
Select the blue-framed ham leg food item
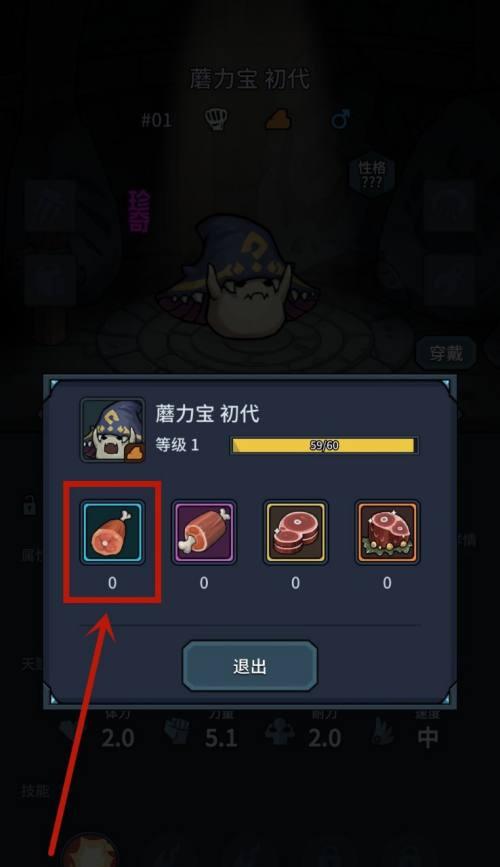pos(113,532)
